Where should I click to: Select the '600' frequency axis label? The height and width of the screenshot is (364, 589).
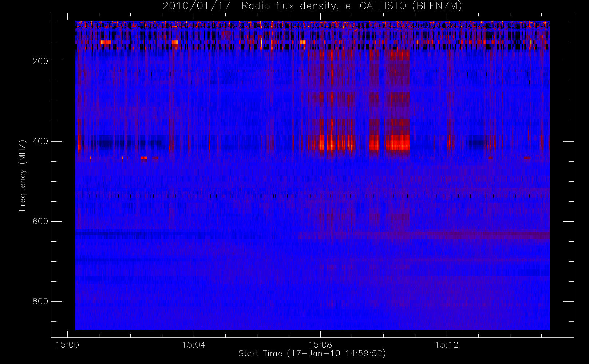pos(40,221)
